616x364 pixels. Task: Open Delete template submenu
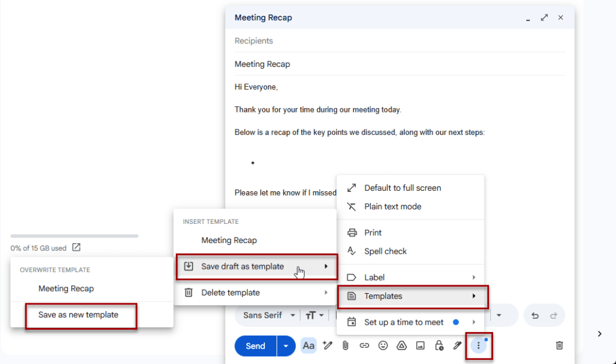pyautogui.click(x=255, y=292)
